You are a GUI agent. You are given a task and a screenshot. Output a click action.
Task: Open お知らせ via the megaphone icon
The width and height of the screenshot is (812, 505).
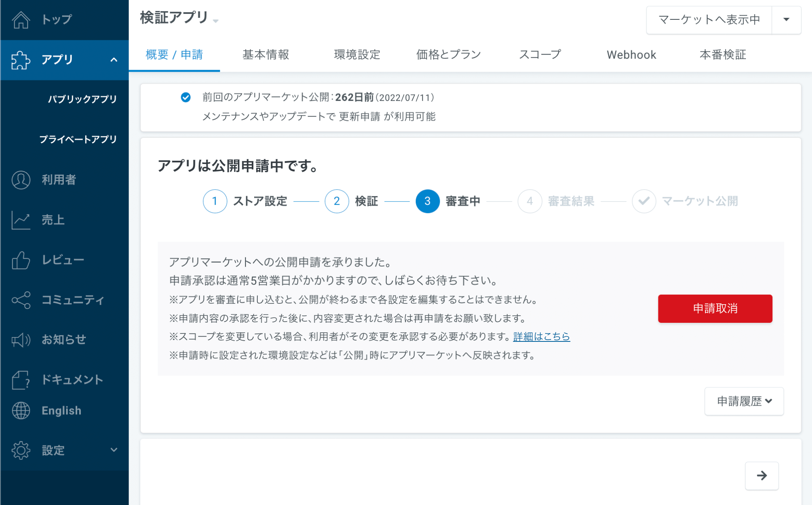click(21, 340)
